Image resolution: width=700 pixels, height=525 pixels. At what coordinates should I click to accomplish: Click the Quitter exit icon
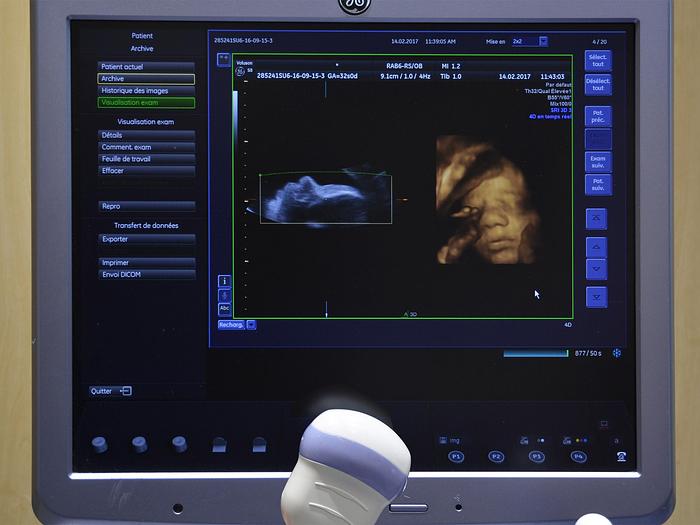pyautogui.click(x=126, y=391)
